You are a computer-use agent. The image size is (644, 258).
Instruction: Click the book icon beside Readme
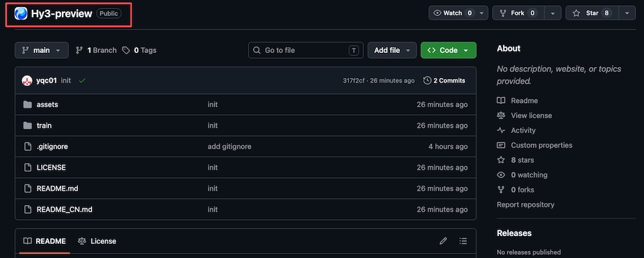tap(501, 101)
